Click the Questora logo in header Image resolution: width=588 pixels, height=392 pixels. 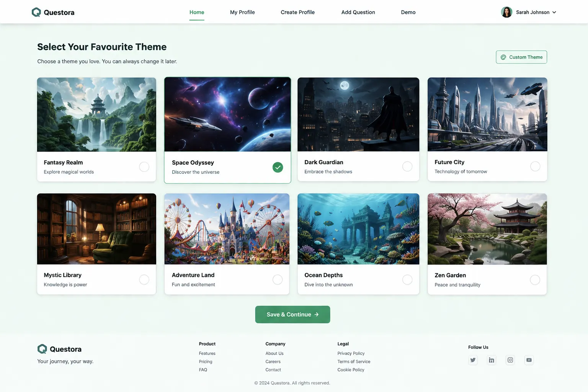pyautogui.click(x=53, y=12)
